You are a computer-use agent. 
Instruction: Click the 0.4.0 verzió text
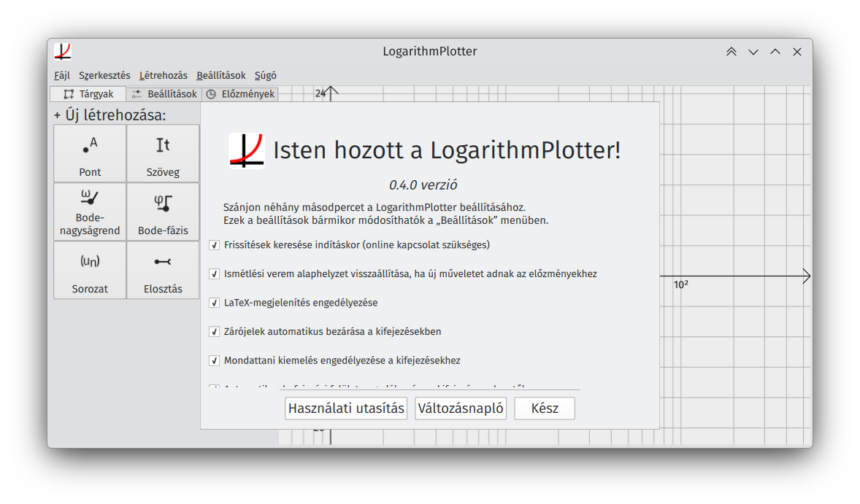point(423,185)
